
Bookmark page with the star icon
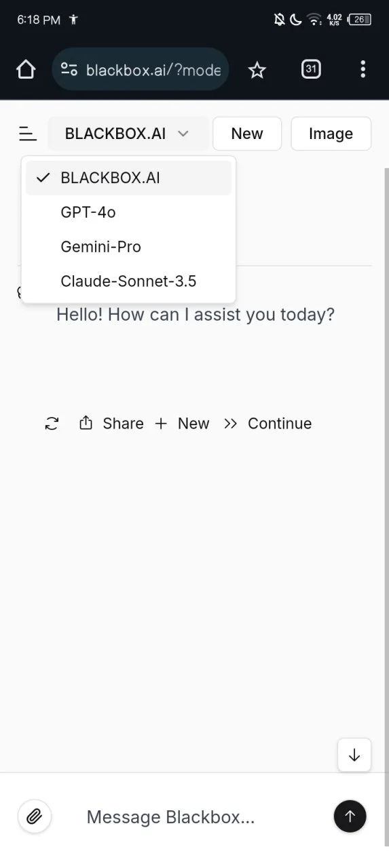[x=257, y=69]
